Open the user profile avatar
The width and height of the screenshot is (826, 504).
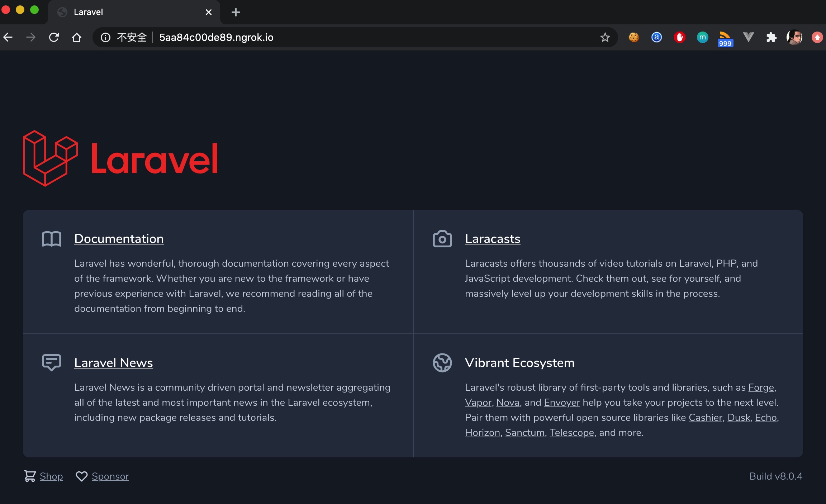pyautogui.click(x=794, y=37)
